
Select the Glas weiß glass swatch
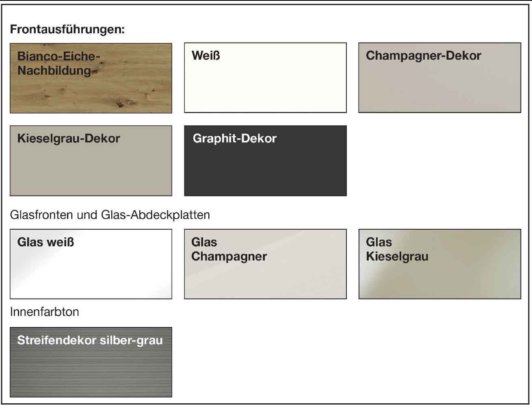click(x=91, y=264)
